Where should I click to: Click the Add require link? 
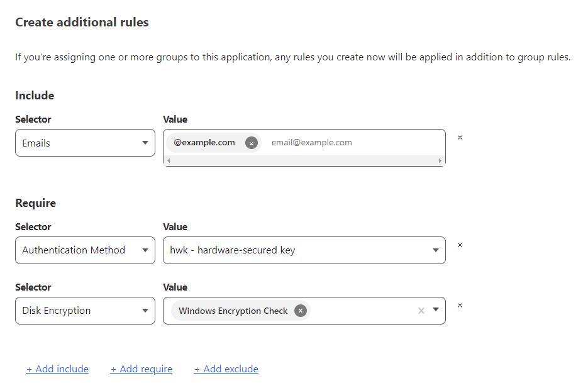tap(141, 369)
